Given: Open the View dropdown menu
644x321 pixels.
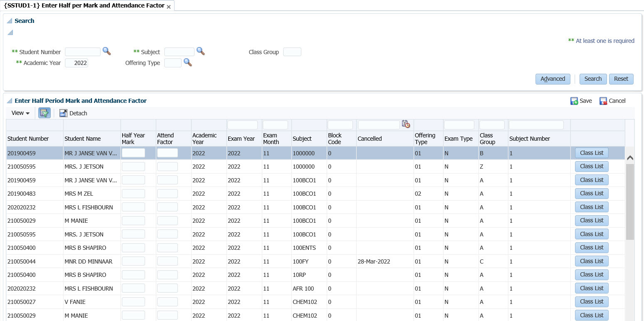Looking at the screenshot, I should pyautogui.click(x=20, y=113).
